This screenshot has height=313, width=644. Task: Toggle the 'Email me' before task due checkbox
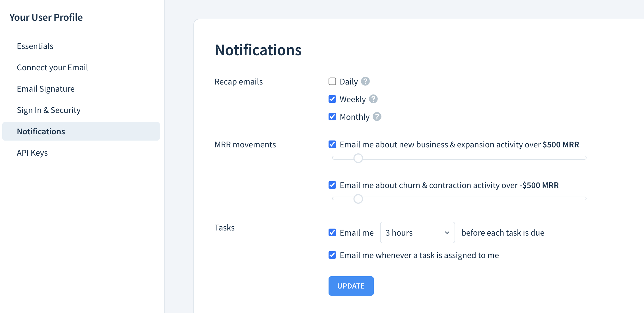332,232
